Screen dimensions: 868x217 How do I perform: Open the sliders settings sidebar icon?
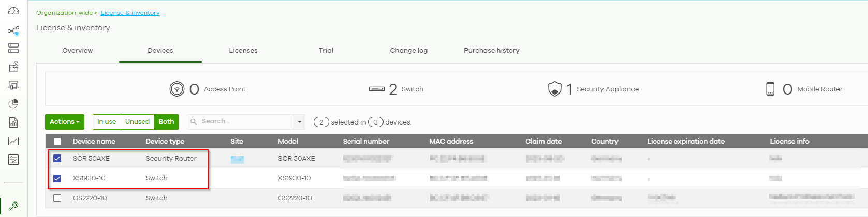(13, 160)
